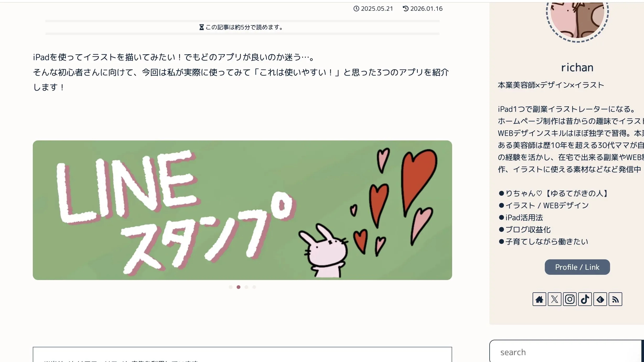This screenshot has height=362, width=644.
Task: Click the dark search submit button edge
Action: pos(642,351)
